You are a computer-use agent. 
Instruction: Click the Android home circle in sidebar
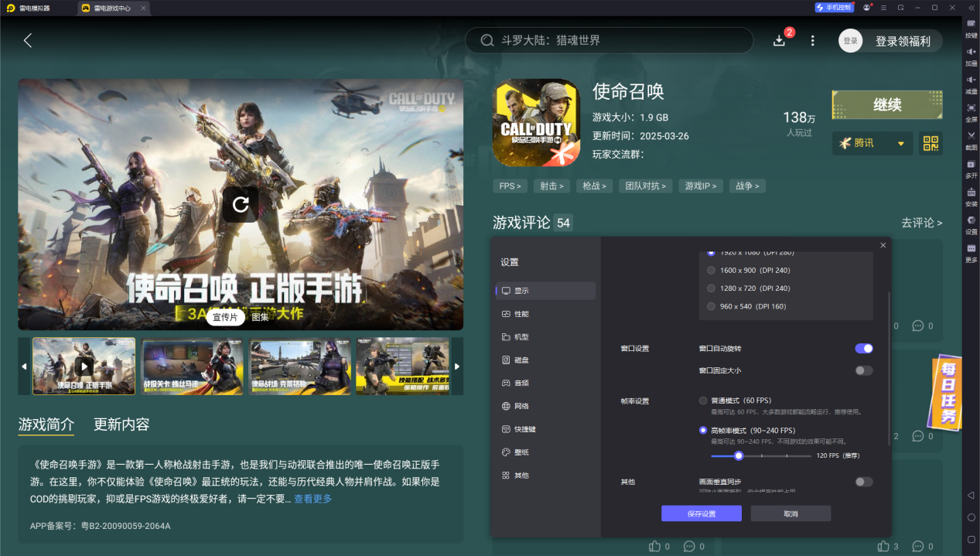[971, 517]
